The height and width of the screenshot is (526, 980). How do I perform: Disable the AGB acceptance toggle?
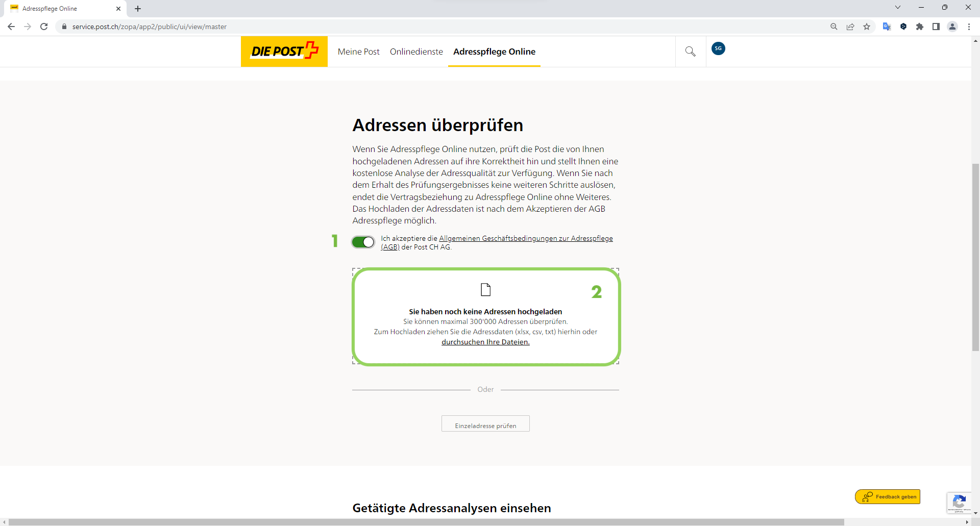(x=363, y=242)
